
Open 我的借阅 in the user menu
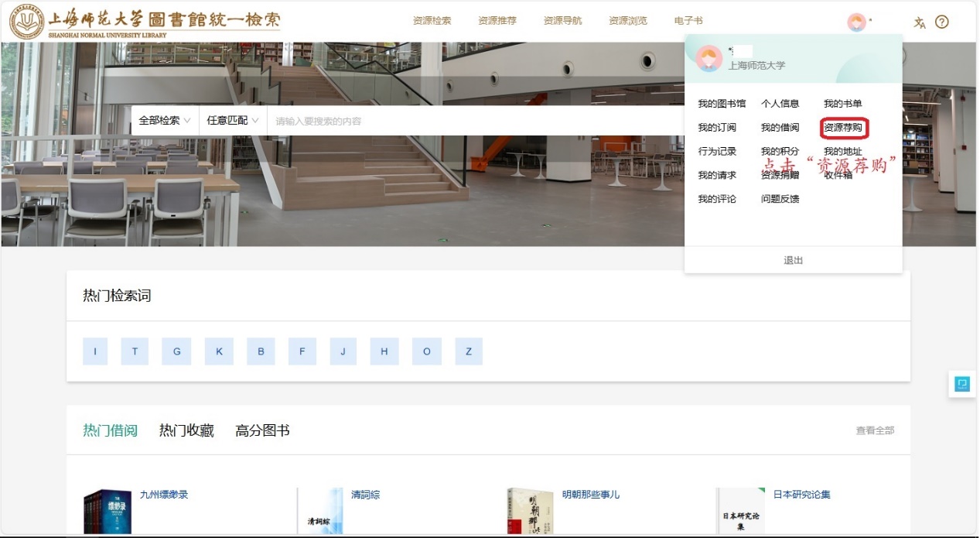[x=780, y=128]
